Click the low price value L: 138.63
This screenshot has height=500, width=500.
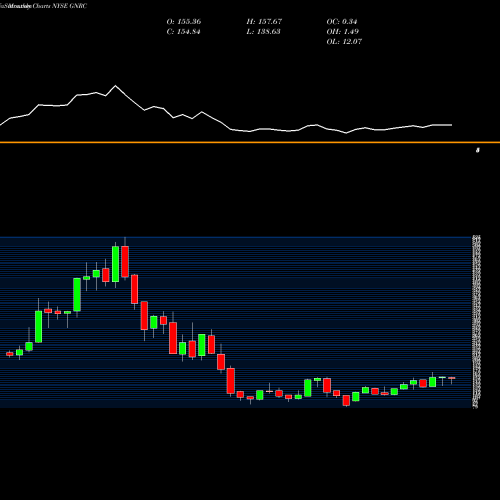(263, 32)
